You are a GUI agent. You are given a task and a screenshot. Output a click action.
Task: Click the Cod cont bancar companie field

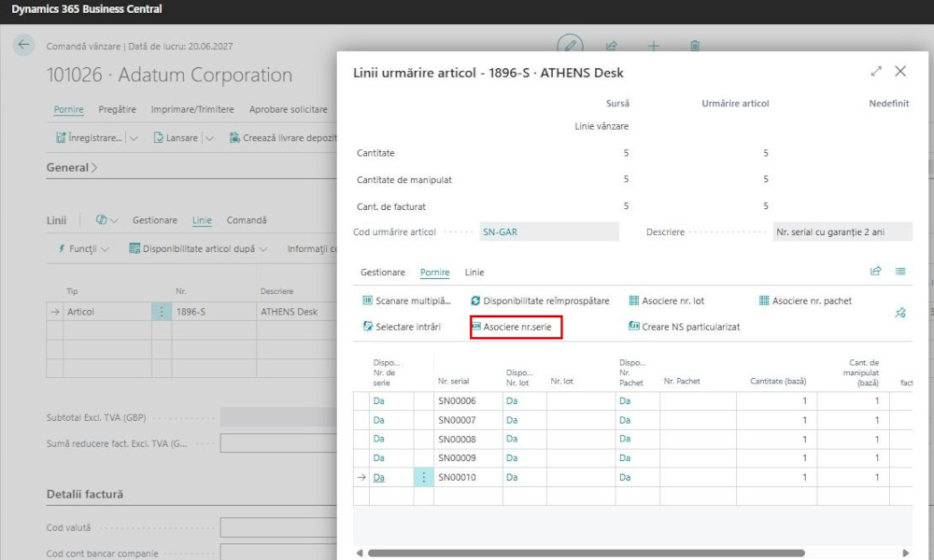pos(278,553)
